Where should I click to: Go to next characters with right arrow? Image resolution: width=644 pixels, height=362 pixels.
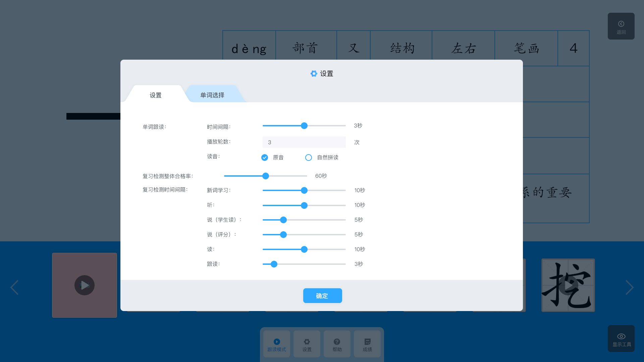[x=629, y=287]
